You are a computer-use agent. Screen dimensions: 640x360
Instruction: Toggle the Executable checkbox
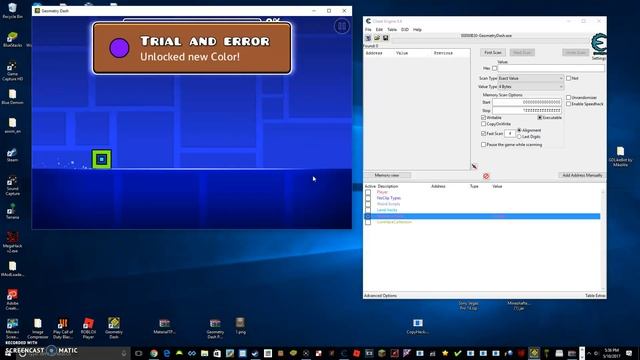pos(540,118)
